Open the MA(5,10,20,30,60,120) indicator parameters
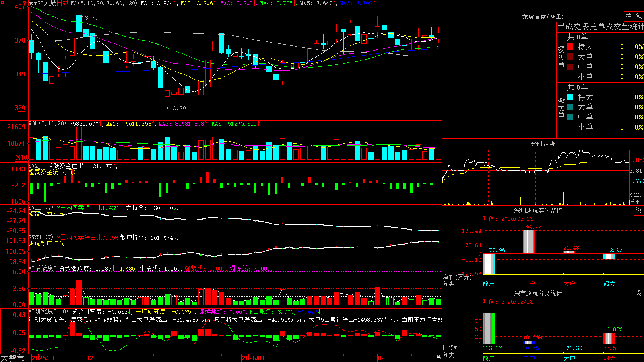This screenshot has height=362, width=644. [104, 3]
